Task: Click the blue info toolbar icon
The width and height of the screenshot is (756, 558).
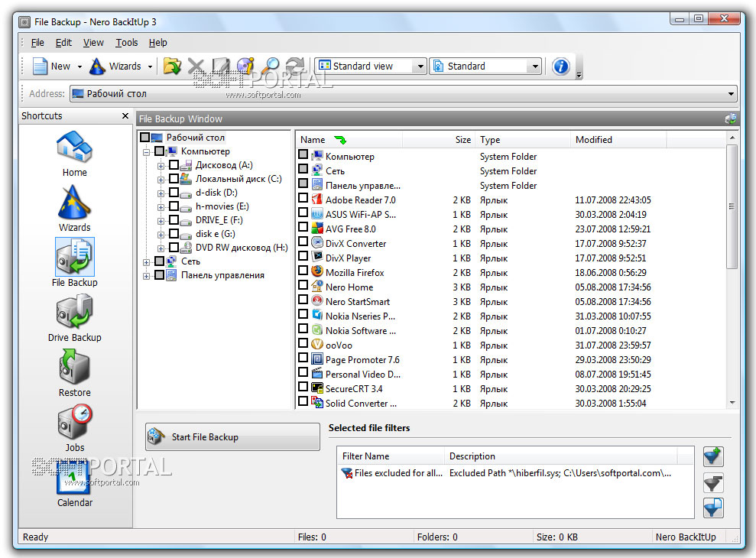Action: click(560, 66)
